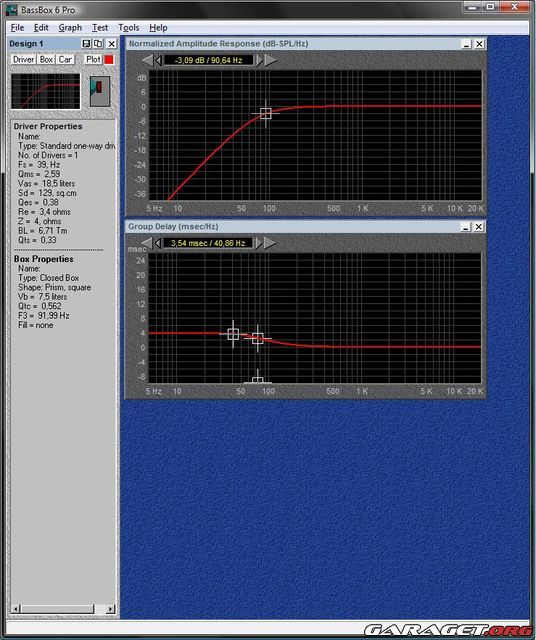Click the scroll left arrow in the Design panel
536x640 pixels.
[16, 609]
